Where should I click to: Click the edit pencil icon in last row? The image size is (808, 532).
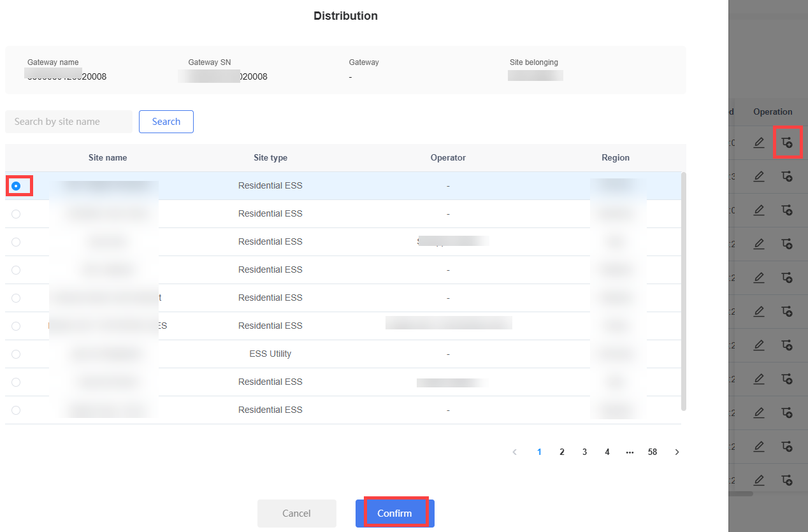[758, 480]
